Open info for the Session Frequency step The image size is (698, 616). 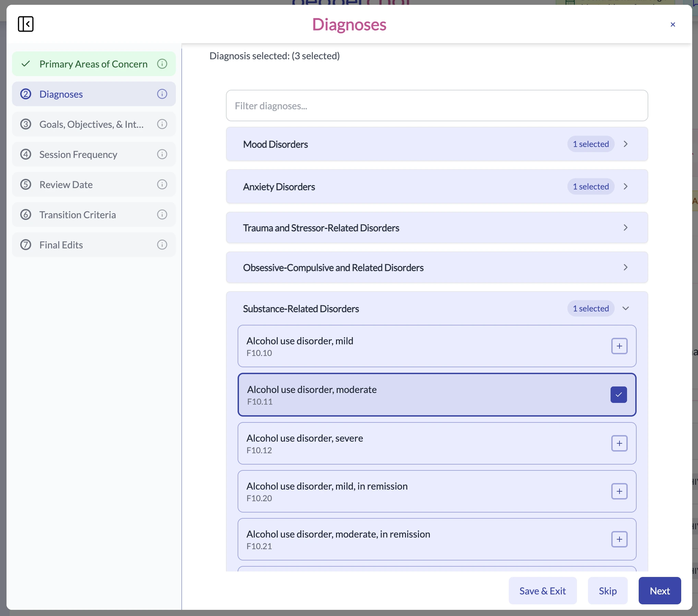click(162, 154)
